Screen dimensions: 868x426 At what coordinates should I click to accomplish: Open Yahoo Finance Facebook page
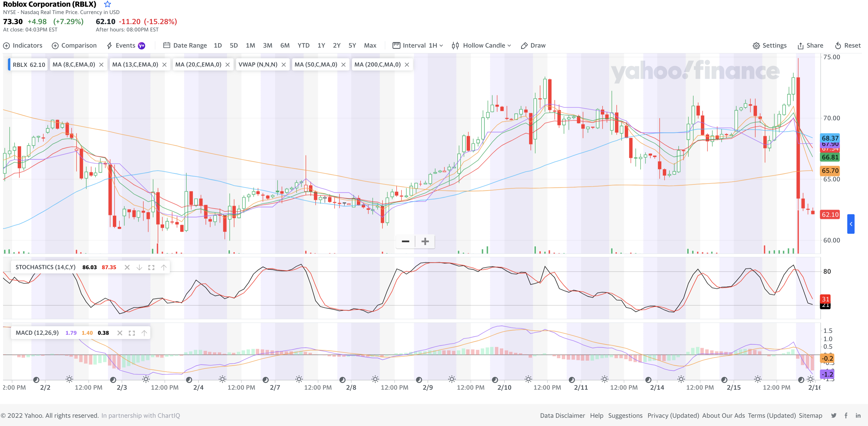(846, 416)
